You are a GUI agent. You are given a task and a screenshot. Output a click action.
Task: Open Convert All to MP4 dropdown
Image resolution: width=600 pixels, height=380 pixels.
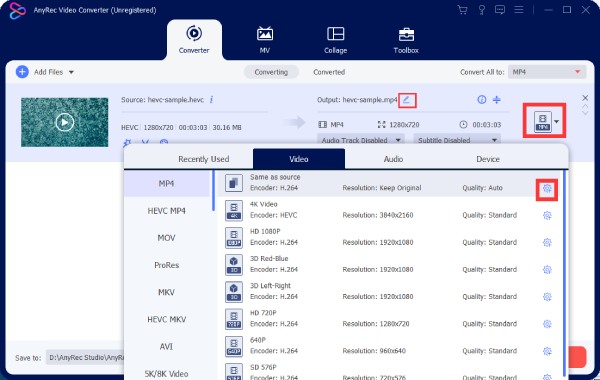[x=547, y=72]
